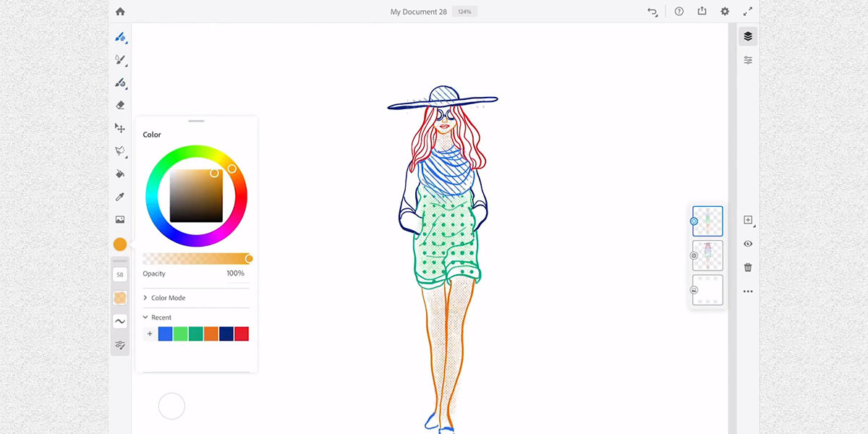868x434 pixels.
Task: Expand the Color Mode section
Action: 168,298
